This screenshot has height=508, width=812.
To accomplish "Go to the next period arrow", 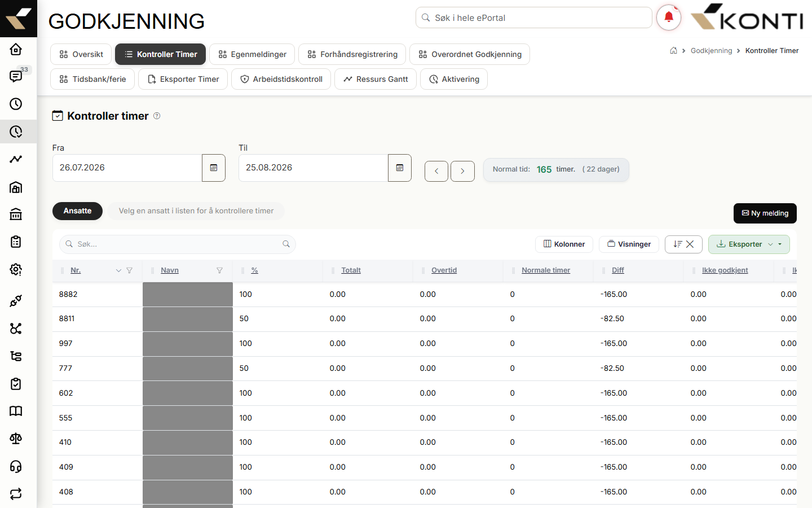I will pos(462,171).
